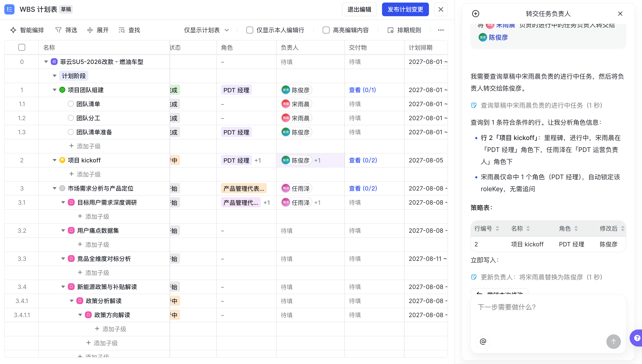The height and width of the screenshot is (364, 642).
Task: Click update step icon 更新负责人
Action: coord(474,277)
